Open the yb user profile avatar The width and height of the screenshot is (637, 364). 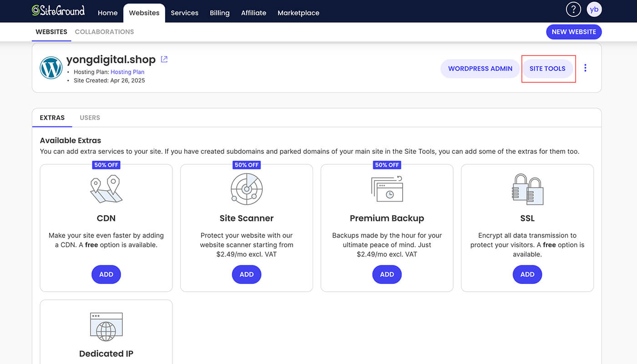coord(594,9)
